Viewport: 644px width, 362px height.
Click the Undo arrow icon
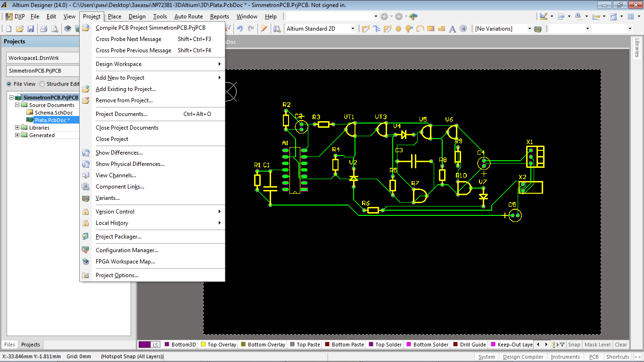point(239,29)
